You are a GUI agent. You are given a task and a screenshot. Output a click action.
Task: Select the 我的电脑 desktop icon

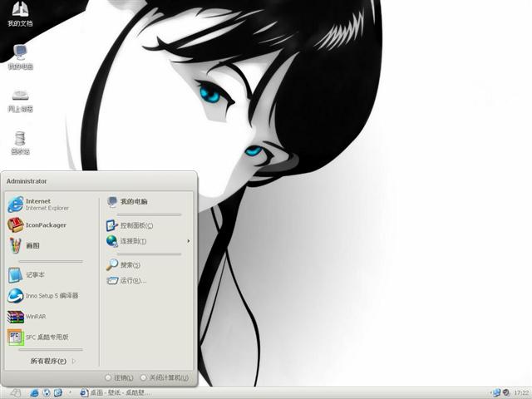point(20,57)
